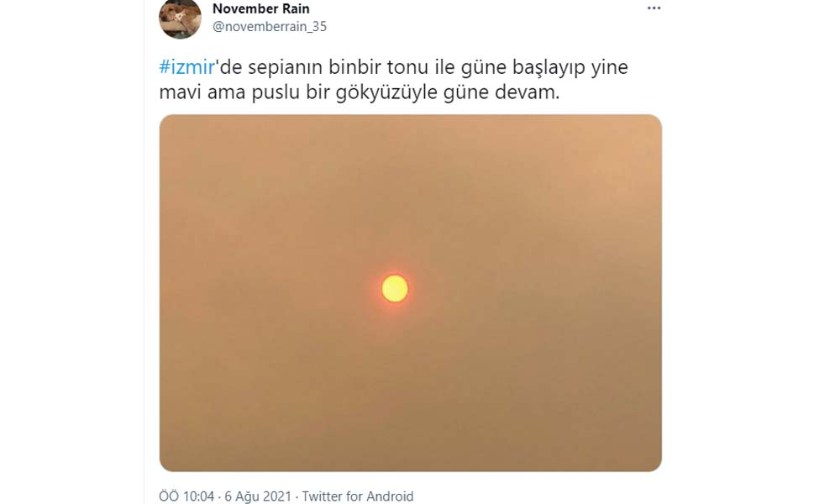
Task: Open the #izmir hashtag
Action: [x=187, y=67]
